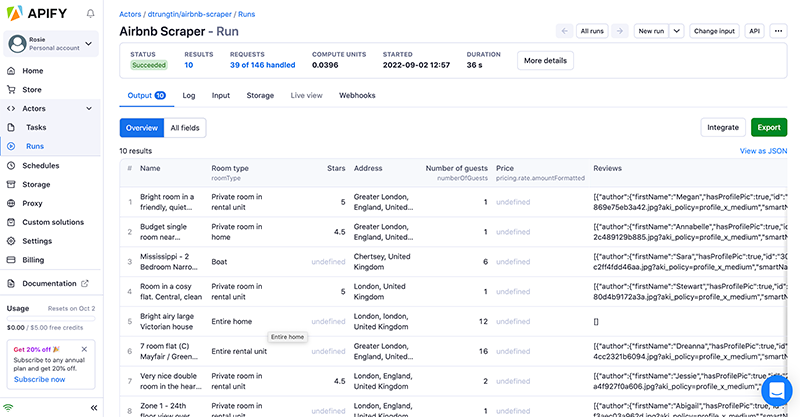Click the Number of guests column header
Image resolution: width=800 pixels, height=417 pixels.
pos(457,168)
